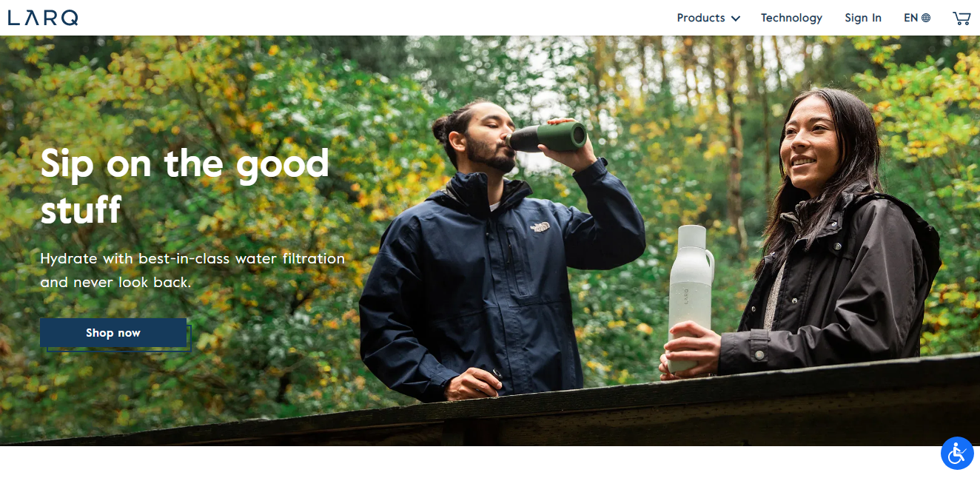Click the "Sip on the good stuff" heading
980x478 pixels.
[x=185, y=186]
